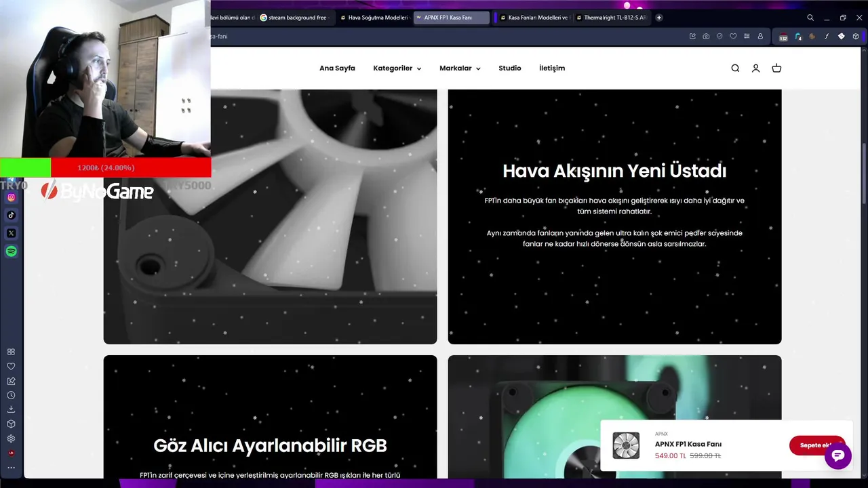Click the green RGB fan image card
The width and height of the screenshot is (868, 488).
point(614,417)
